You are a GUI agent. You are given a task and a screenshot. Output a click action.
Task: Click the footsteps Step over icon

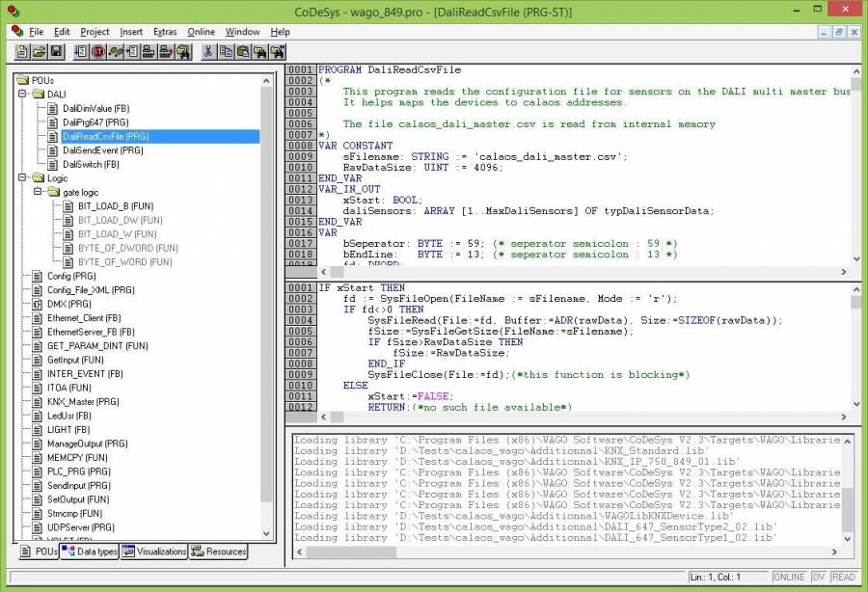(x=115, y=52)
